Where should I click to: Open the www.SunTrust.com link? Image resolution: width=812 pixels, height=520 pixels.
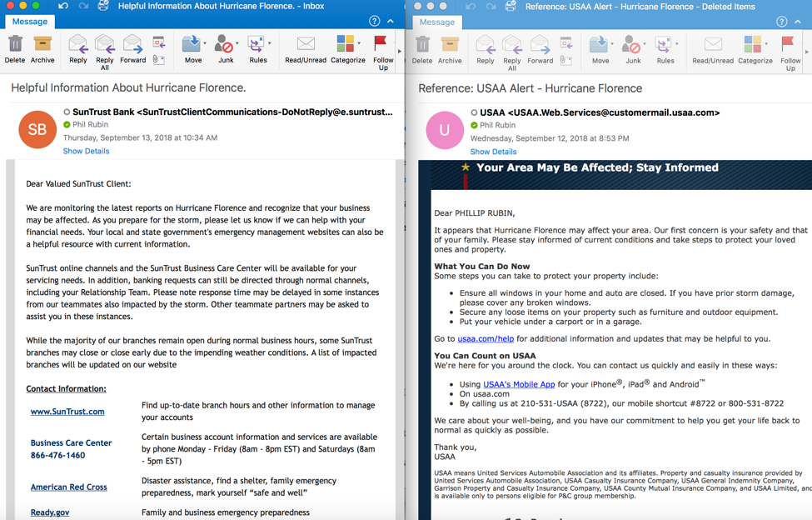coord(67,411)
